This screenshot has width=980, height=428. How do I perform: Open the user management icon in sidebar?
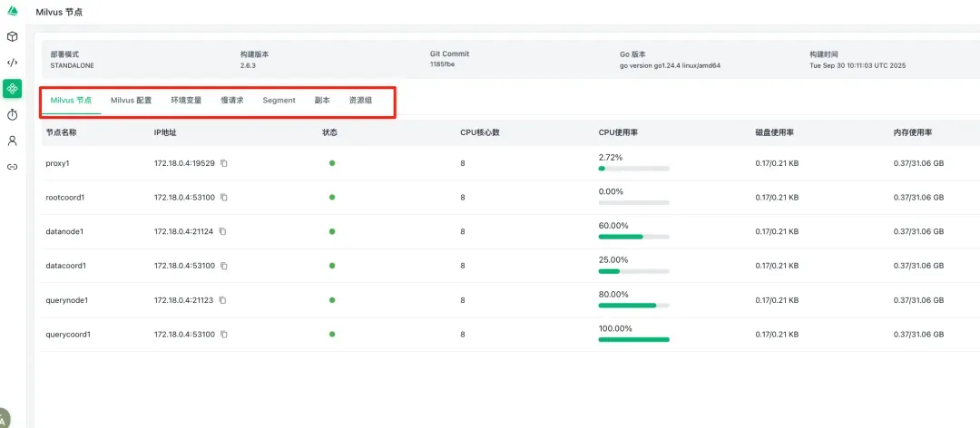(12, 141)
